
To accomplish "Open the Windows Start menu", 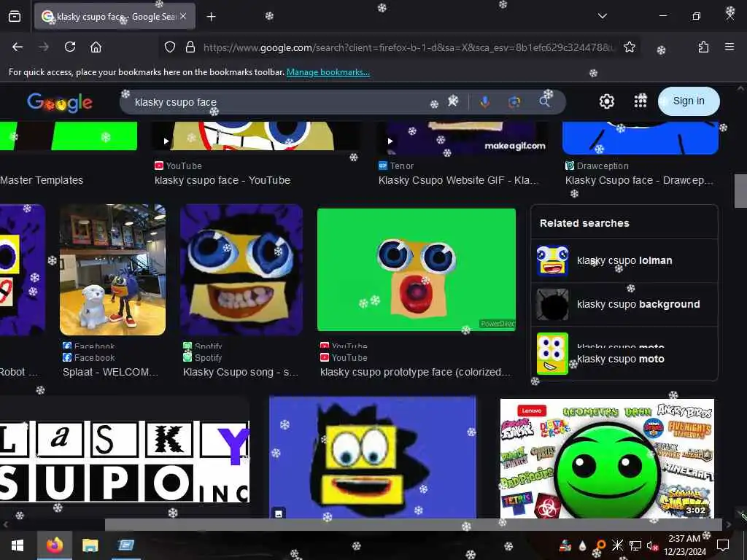I will (x=18, y=545).
